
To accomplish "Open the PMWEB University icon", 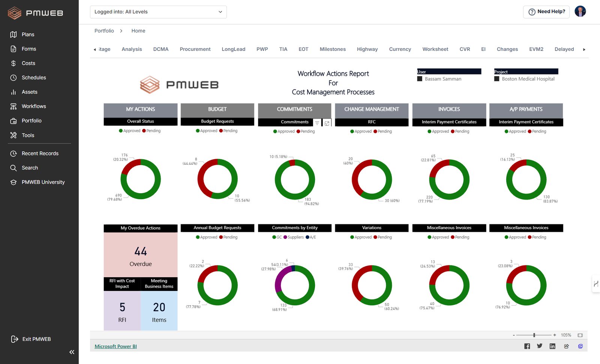I will (13, 182).
